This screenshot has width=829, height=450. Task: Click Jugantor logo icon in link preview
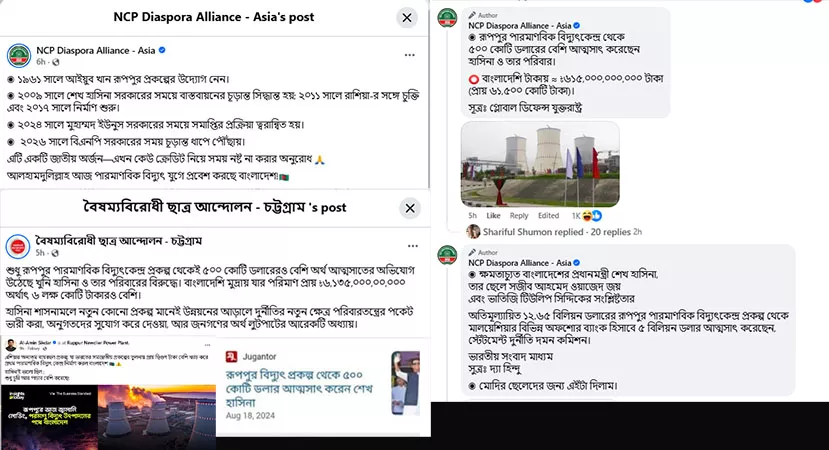[231, 357]
